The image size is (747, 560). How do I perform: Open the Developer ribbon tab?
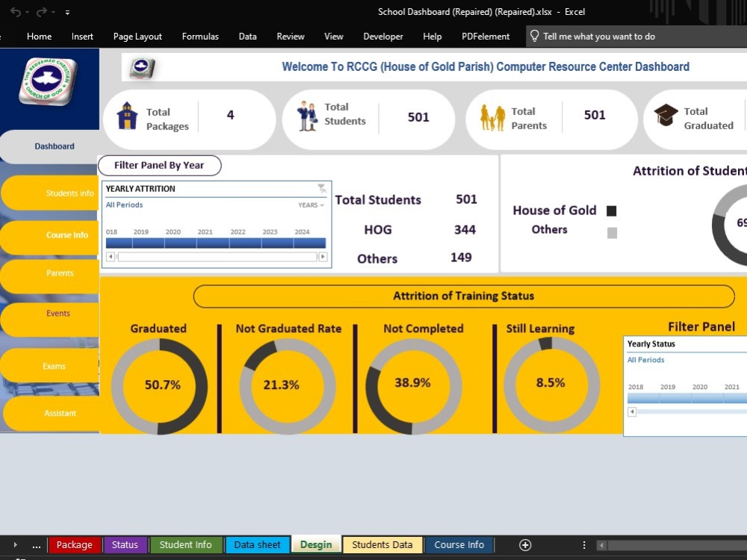383,36
